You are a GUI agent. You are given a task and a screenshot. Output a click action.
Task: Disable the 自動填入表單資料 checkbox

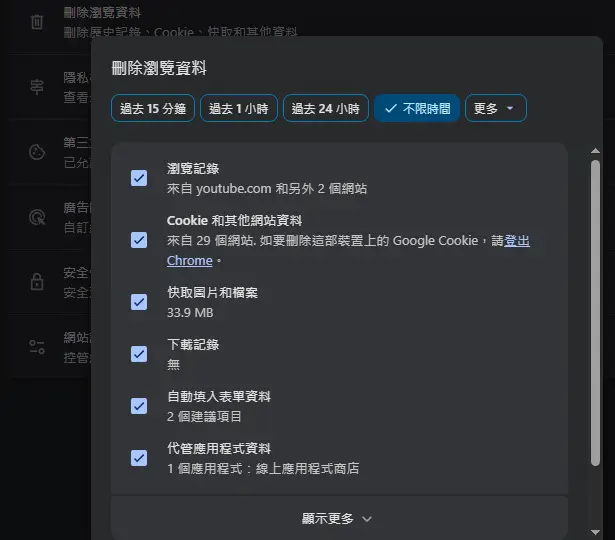[139, 406]
